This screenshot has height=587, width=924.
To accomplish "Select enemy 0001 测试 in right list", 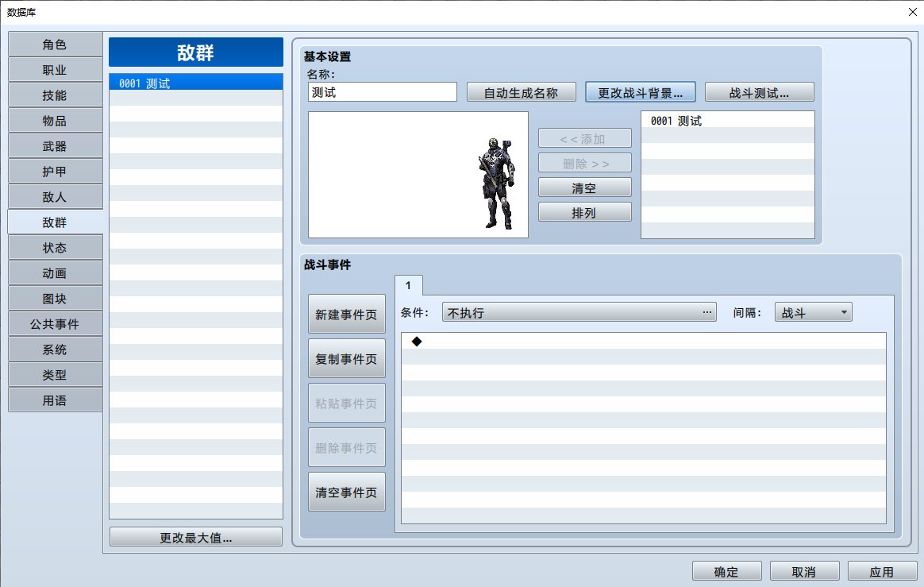I will pyautogui.click(x=728, y=121).
